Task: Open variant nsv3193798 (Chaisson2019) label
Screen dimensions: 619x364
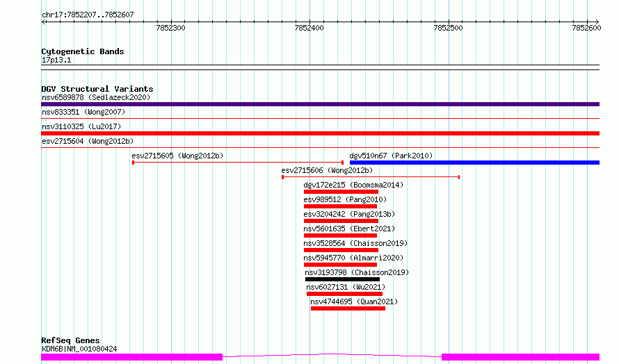Action: click(357, 272)
